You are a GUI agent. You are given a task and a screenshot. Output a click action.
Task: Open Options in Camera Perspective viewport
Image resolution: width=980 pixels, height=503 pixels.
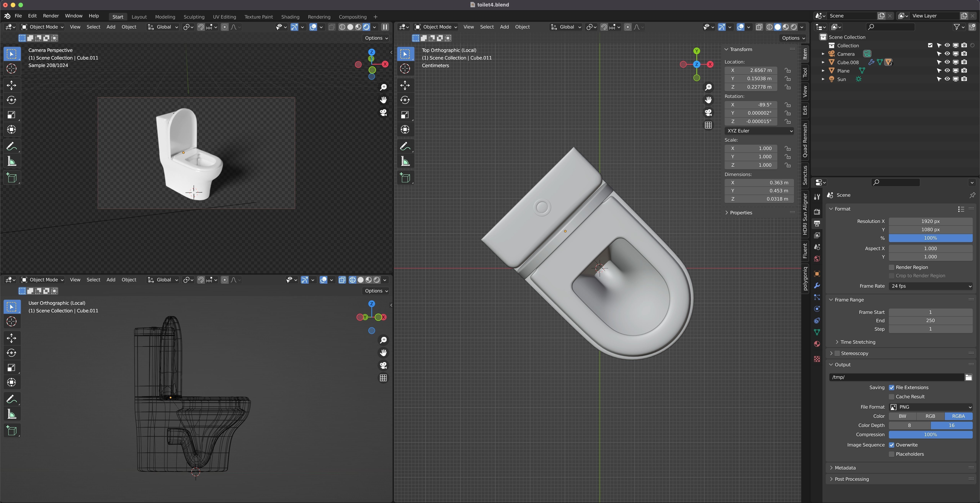(376, 38)
